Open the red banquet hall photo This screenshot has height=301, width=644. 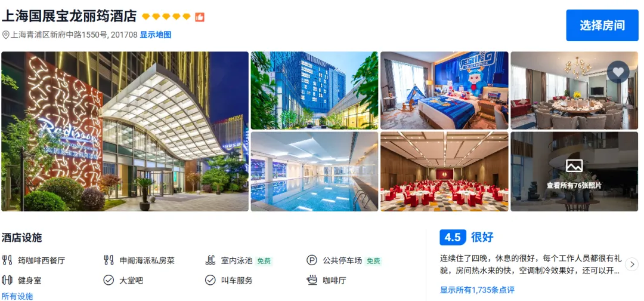click(x=444, y=171)
